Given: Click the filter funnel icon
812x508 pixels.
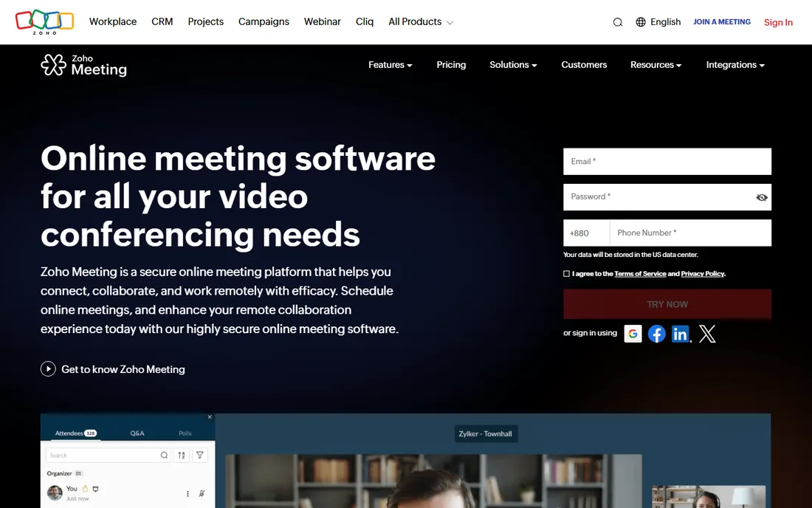Looking at the screenshot, I should pyautogui.click(x=200, y=455).
